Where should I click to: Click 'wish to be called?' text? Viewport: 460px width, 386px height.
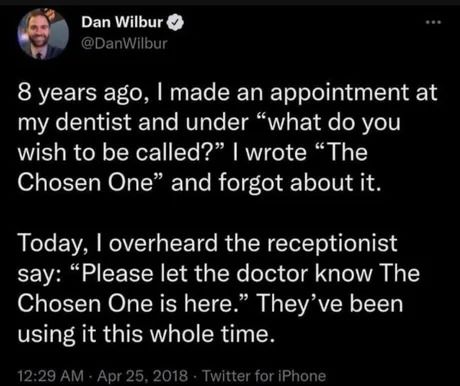click(117, 153)
